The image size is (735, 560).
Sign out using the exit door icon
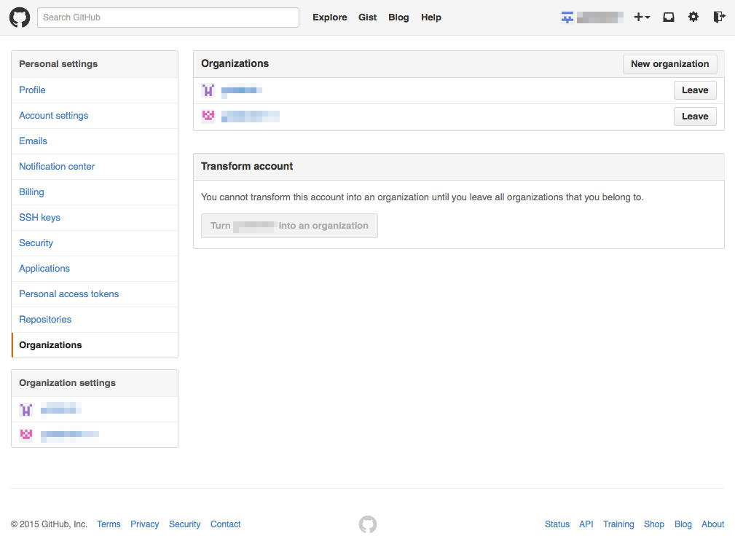pyautogui.click(x=718, y=17)
